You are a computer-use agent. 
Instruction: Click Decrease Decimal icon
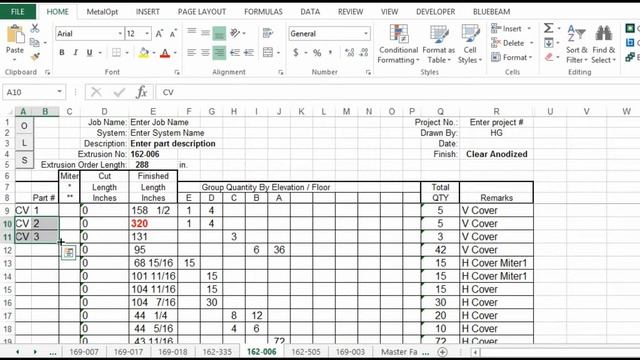[364, 53]
